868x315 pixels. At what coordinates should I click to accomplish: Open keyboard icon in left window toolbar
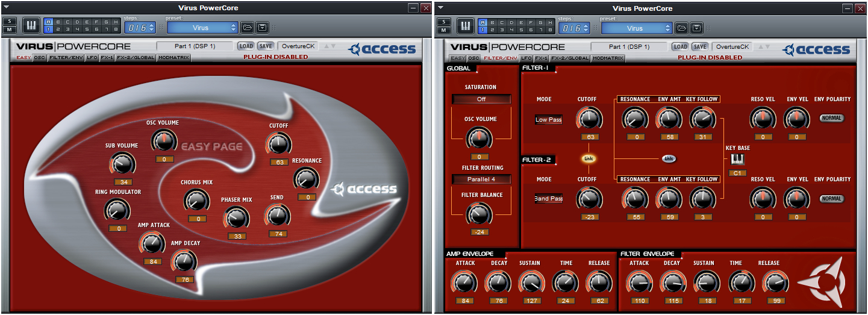(x=31, y=25)
